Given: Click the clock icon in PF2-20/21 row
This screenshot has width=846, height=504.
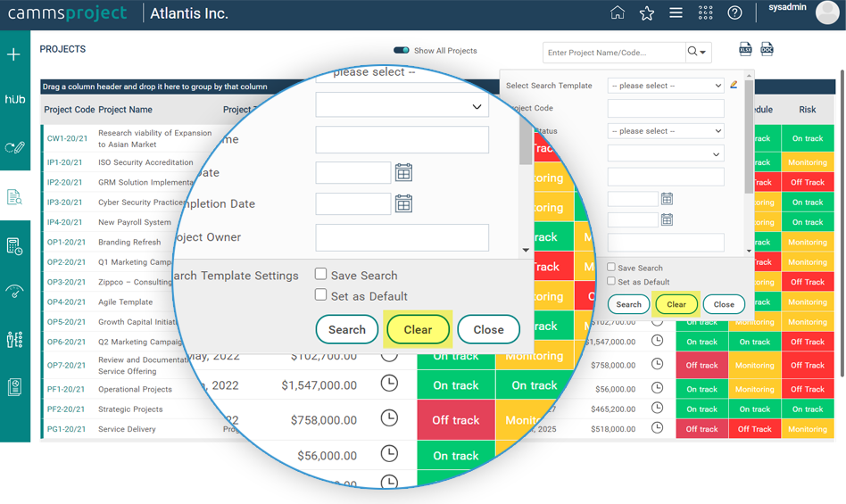Looking at the screenshot, I should click(x=657, y=408).
